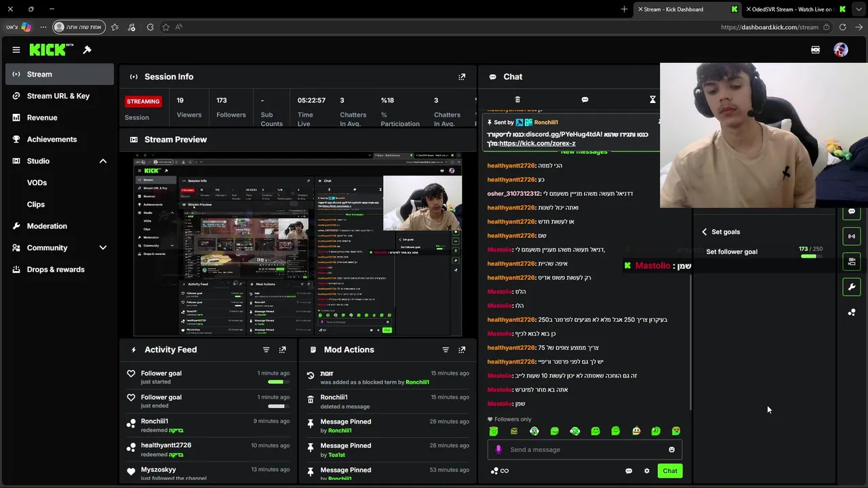The width and height of the screenshot is (868, 488).
Task: Open the Revenue page
Action: [60, 118]
